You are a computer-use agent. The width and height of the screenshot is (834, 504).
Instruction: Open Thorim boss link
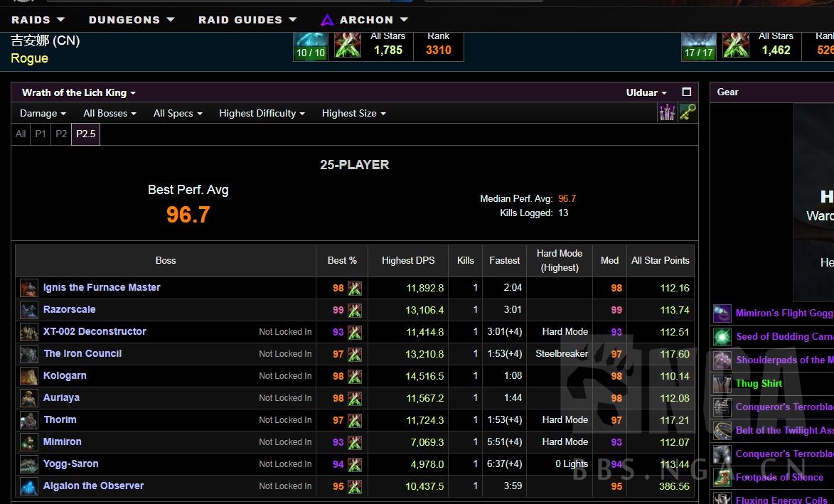point(60,420)
